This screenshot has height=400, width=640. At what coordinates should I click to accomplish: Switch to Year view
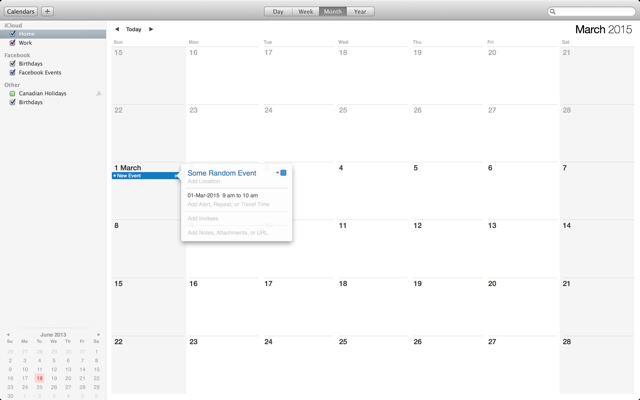click(360, 11)
